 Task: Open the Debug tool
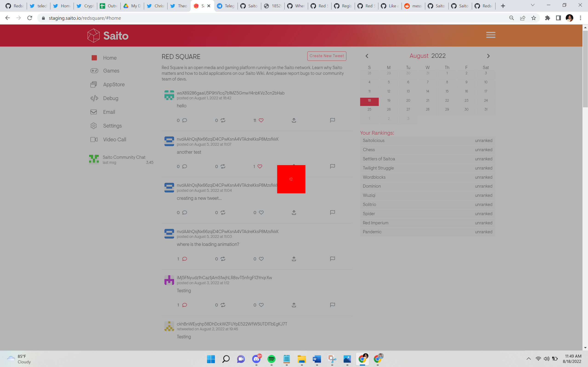(111, 98)
